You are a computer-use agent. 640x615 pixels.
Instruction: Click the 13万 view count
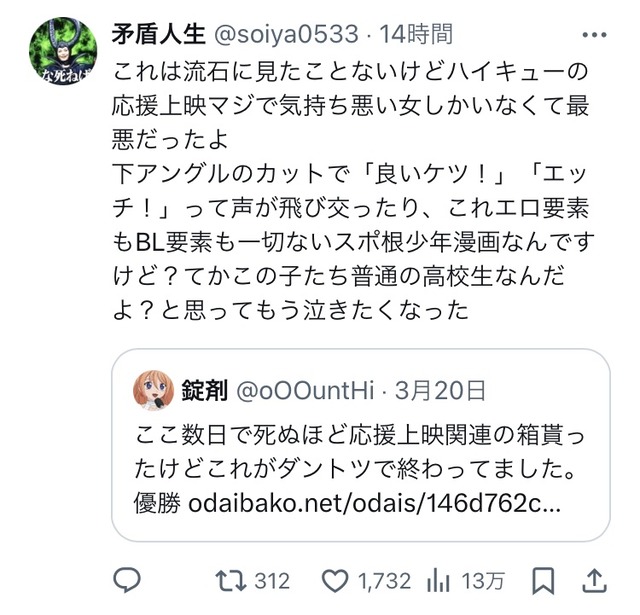click(483, 581)
